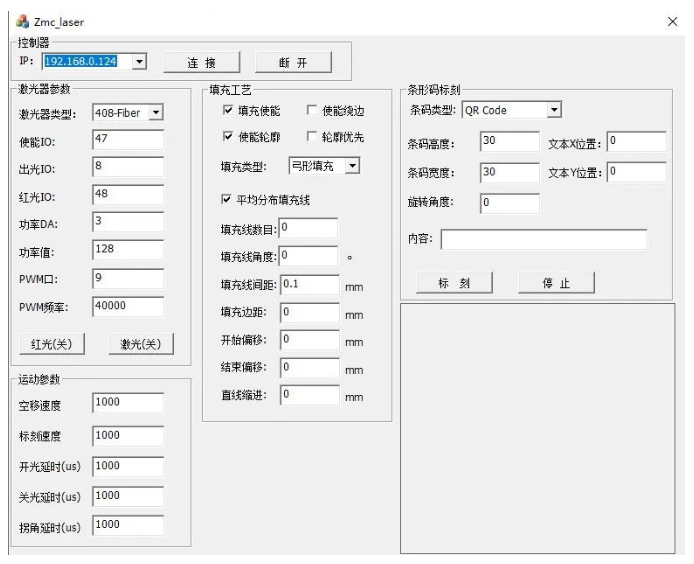This screenshot has width=694, height=564.
Task: Click the 条码高度 field showing 30
Action: [x=509, y=142]
